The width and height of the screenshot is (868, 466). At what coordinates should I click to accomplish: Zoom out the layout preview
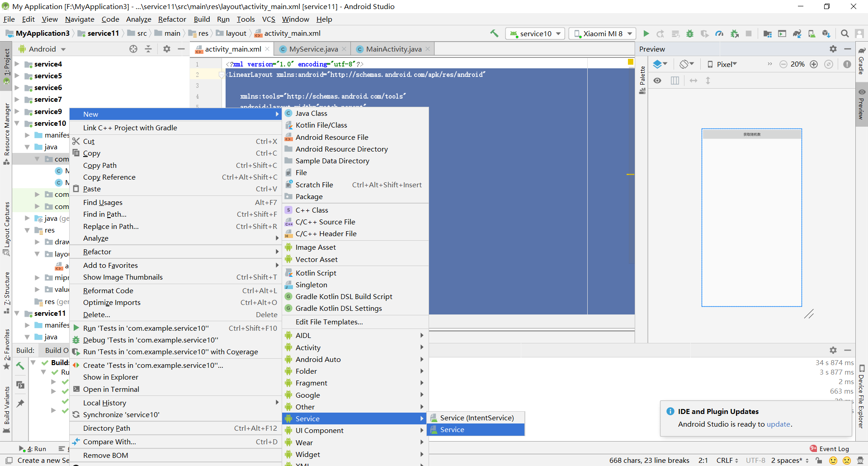[783, 64]
